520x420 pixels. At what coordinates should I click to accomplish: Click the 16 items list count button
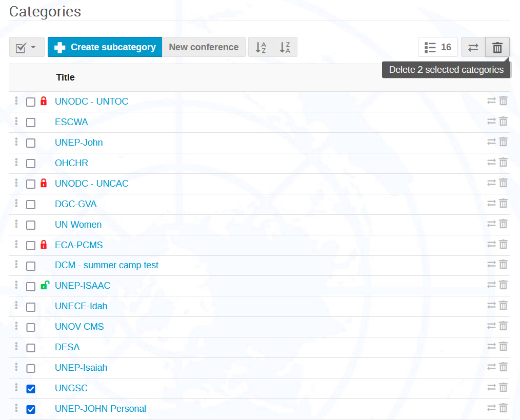point(438,47)
